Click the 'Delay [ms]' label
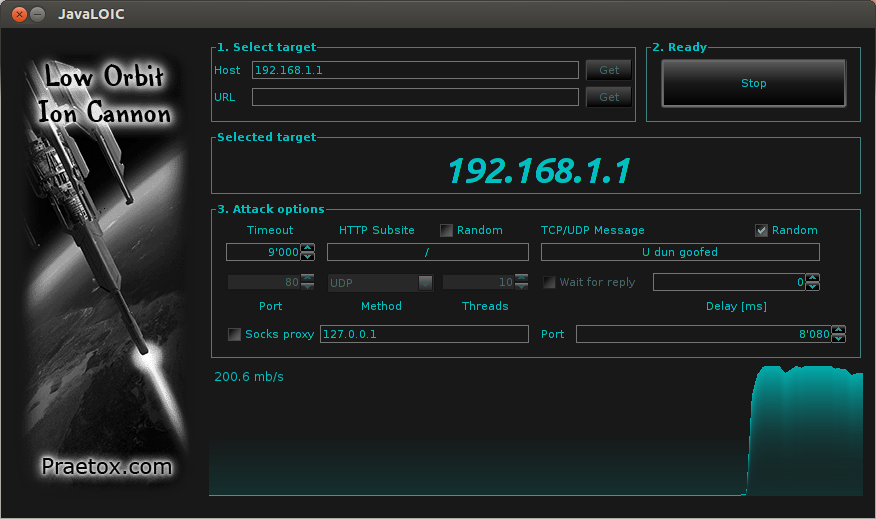This screenshot has width=876, height=519. 736,306
